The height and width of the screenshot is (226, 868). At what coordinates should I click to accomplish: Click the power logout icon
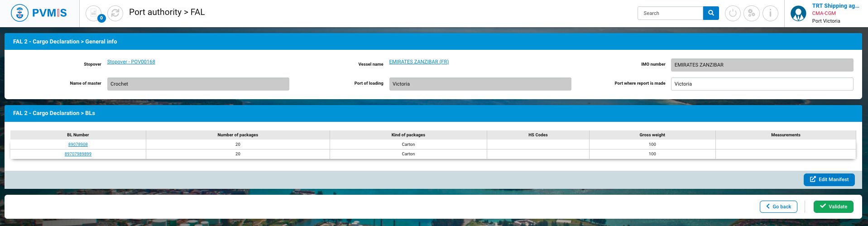(x=733, y=13)
